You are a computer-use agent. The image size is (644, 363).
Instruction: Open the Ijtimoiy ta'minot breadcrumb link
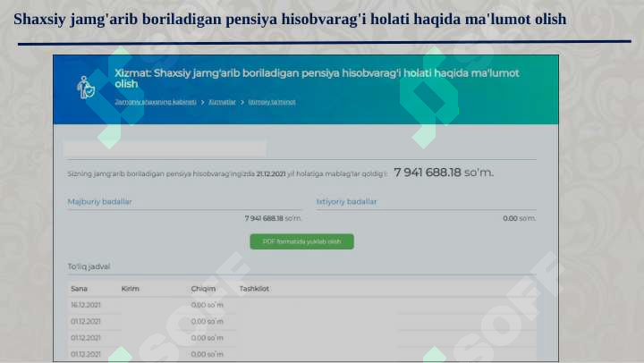(x=272, y=102)
